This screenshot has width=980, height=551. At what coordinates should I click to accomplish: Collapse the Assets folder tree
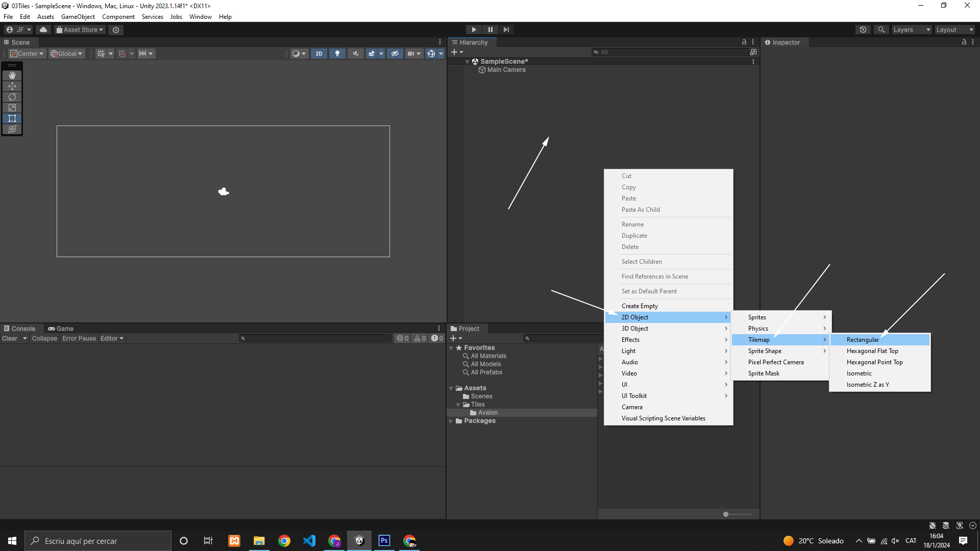[451, 388]
